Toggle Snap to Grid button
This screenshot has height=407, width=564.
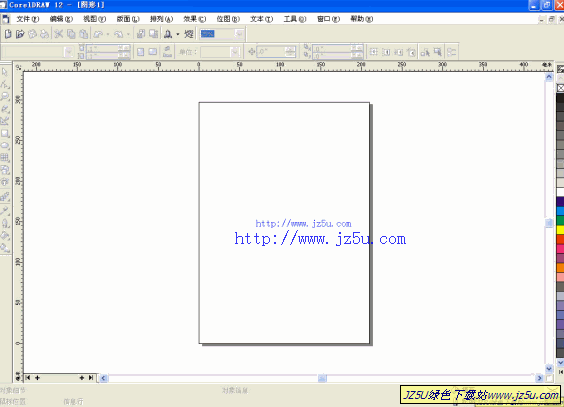tap(374, 52)
